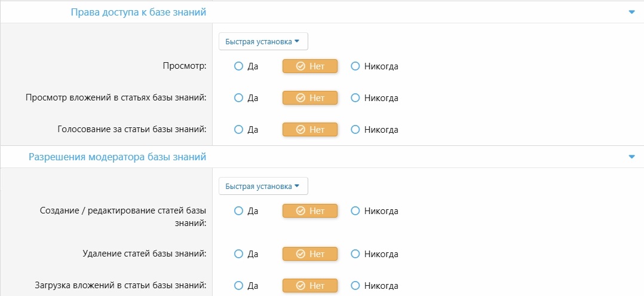Click the Нет option for Просмотр вложений
Image resolution: width=644 pixels, height=296 pixels.
coord(310,98)
